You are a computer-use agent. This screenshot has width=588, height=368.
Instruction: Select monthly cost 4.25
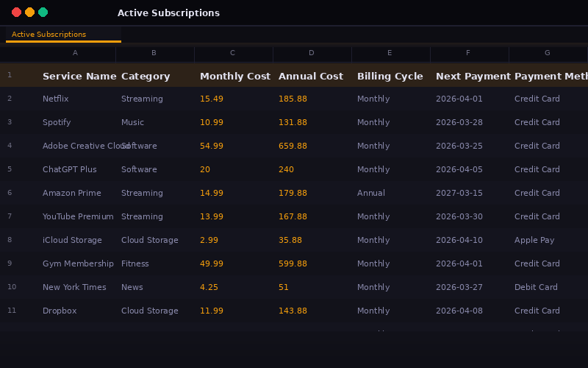point(234,287)
